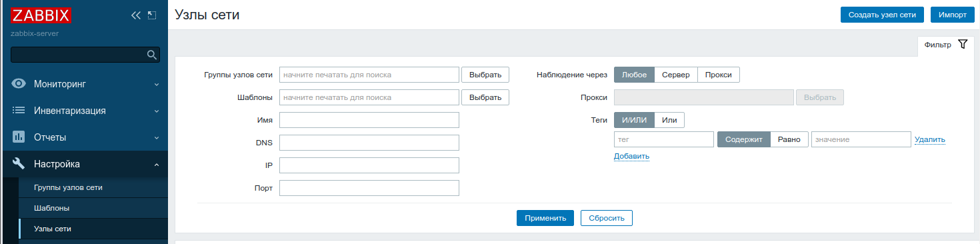The image size is (980, 244).
Task: Collapse the sidebar using the double-chevron icon
Action: point(136,15)
